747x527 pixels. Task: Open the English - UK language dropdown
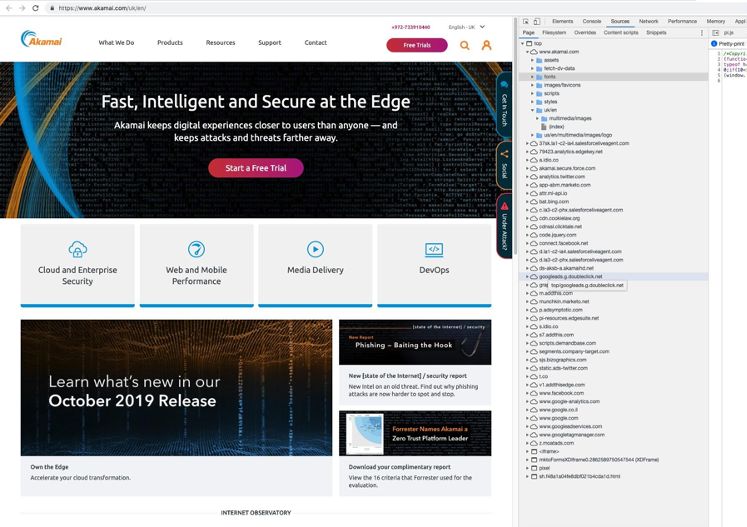pos(466,27)
